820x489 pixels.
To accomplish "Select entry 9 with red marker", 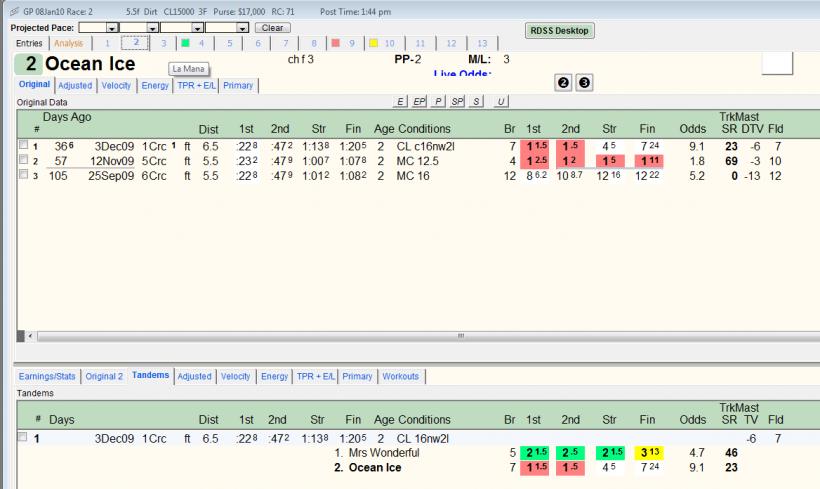I will (x=344, y=43).
